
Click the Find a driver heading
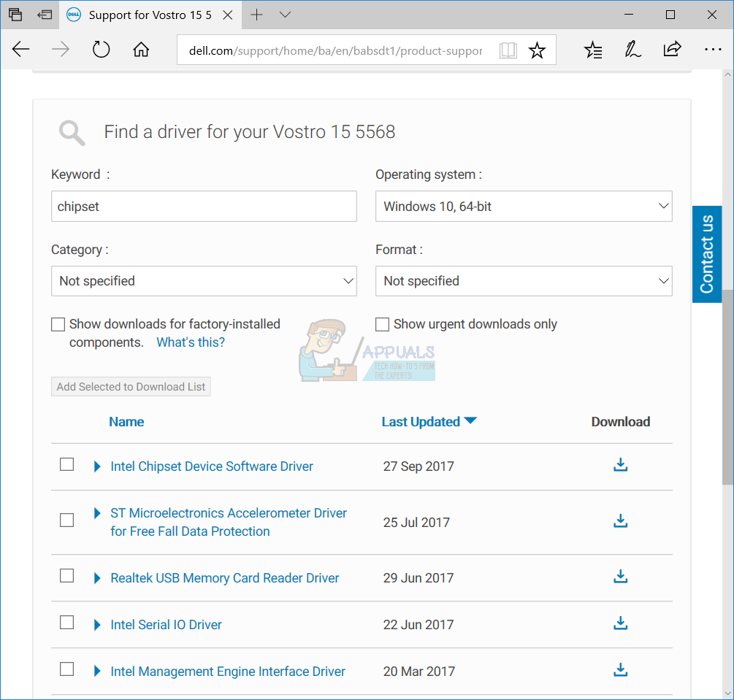point(250,132)
